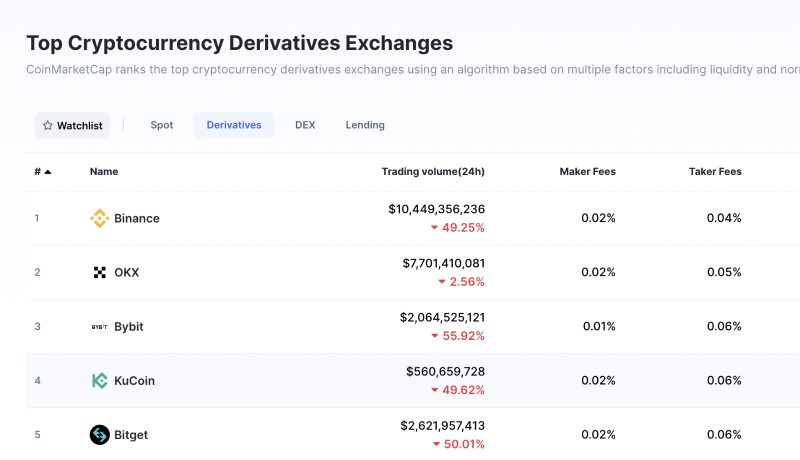
Task: Sort table by Taker Fees
Action: tap(715, 172)
